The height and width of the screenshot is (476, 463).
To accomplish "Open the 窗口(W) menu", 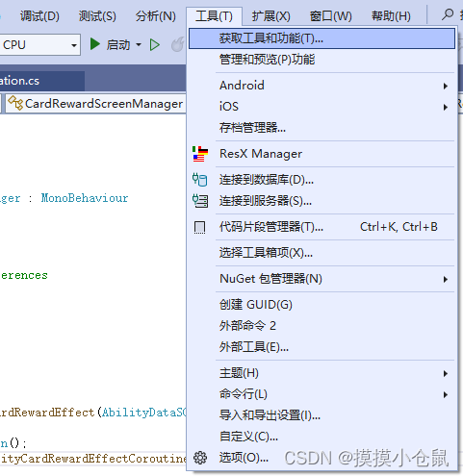I will pyautogui.click(x=330, y=15).
